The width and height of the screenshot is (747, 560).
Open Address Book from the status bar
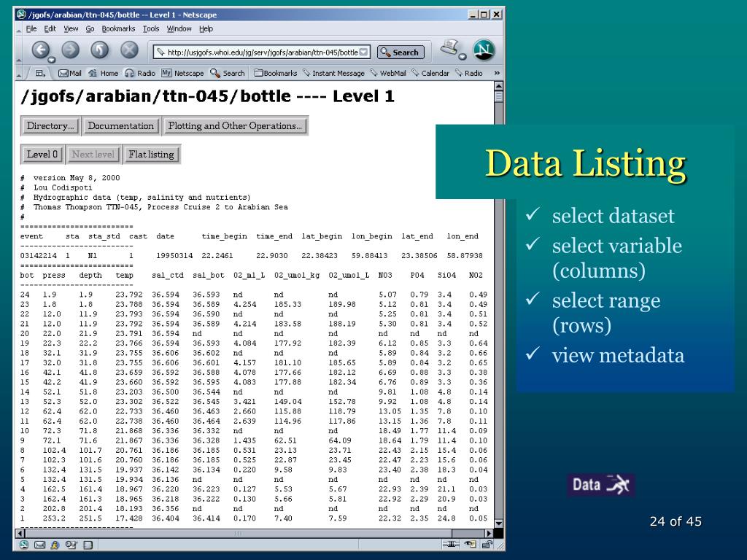click(x=88, y=545)
